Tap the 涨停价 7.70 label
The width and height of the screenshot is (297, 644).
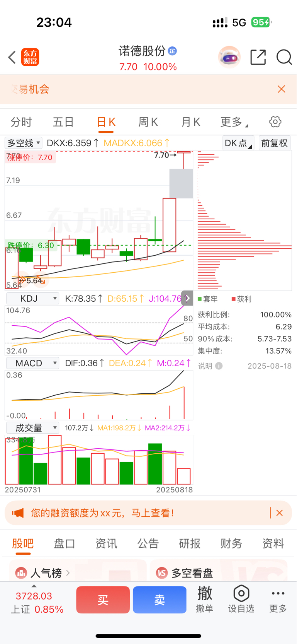tap(30, 157)
